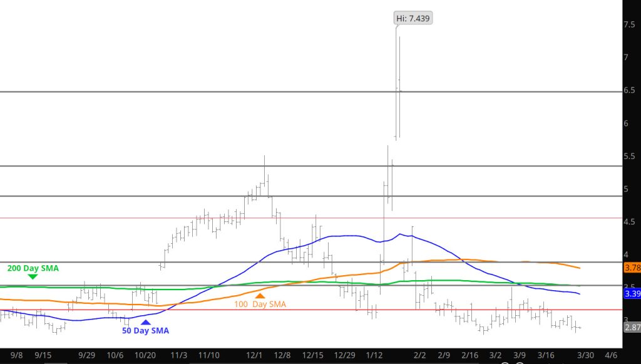Click the 1/12 date on time axis
The image size is (641, 364).
pyautogui.click(x=376, y=355)
